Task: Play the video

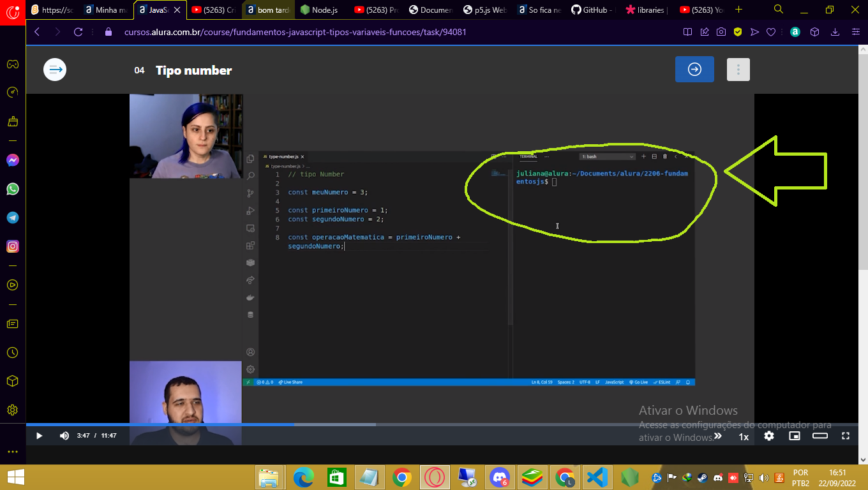Action: 39,436
